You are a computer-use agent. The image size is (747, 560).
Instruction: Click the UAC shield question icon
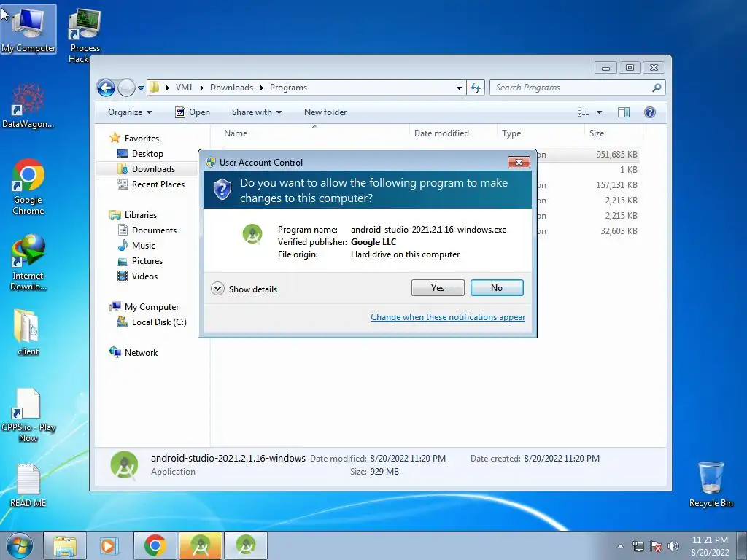pyautogui.click(x=222, y=190)
